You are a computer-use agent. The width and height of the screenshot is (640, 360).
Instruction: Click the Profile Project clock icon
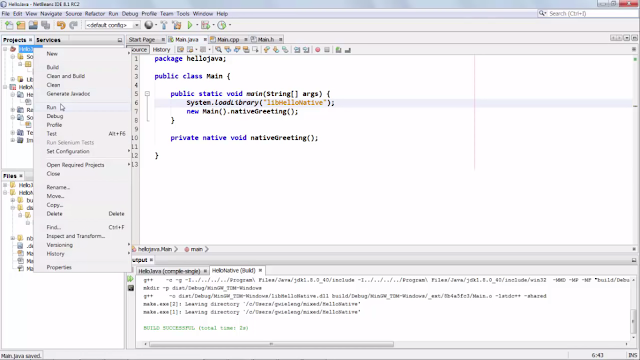pos(222,25)
